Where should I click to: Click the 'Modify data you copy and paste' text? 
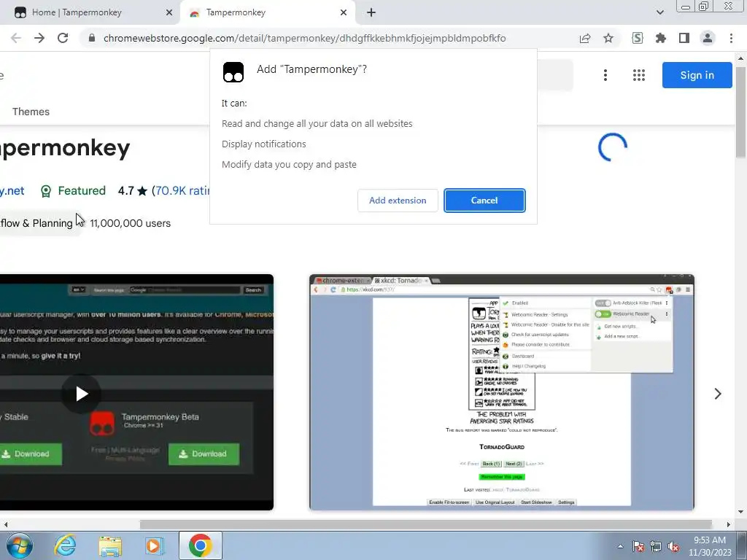(x=289, y=164)
